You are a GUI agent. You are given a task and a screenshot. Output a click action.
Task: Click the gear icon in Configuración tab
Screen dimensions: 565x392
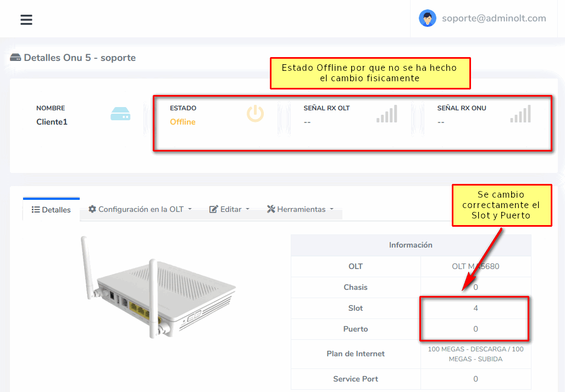(x=92, y=209)
